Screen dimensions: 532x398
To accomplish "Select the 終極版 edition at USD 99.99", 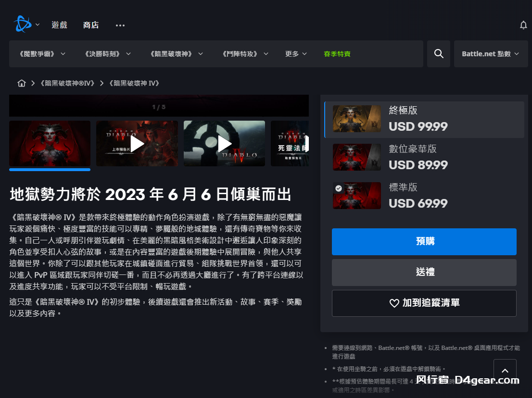I will (424, 119).
